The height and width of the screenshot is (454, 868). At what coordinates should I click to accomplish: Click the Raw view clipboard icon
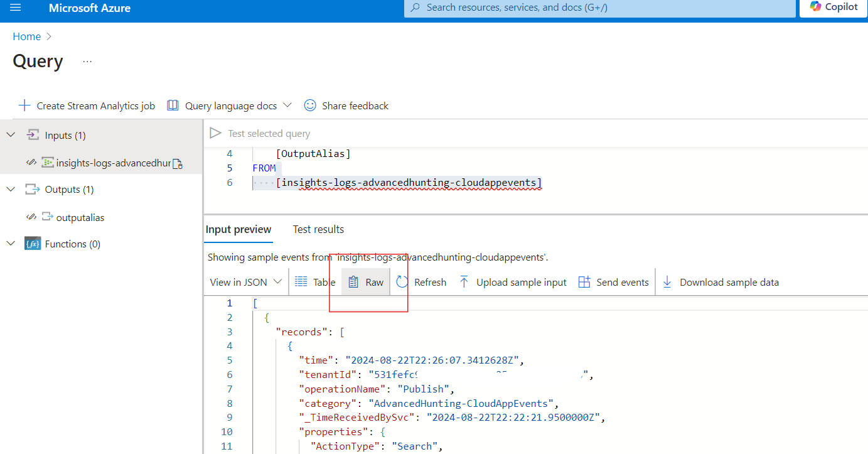pos(353,282)
